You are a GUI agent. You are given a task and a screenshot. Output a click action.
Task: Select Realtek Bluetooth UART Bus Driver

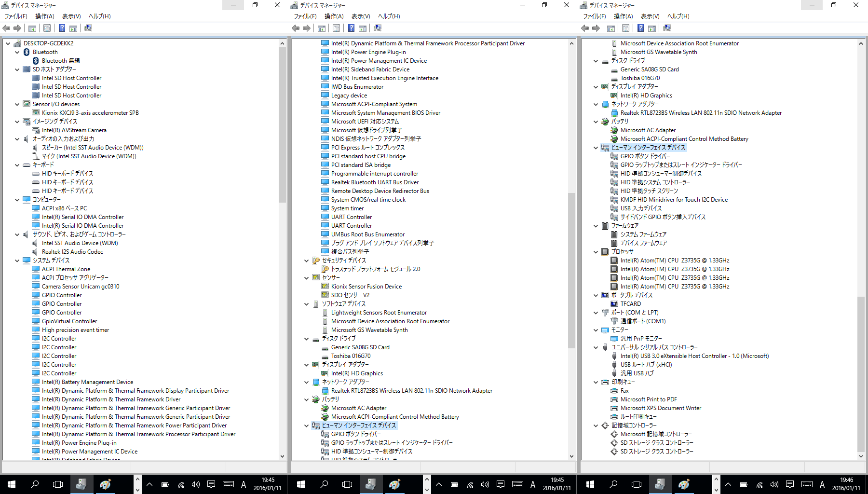375,182
